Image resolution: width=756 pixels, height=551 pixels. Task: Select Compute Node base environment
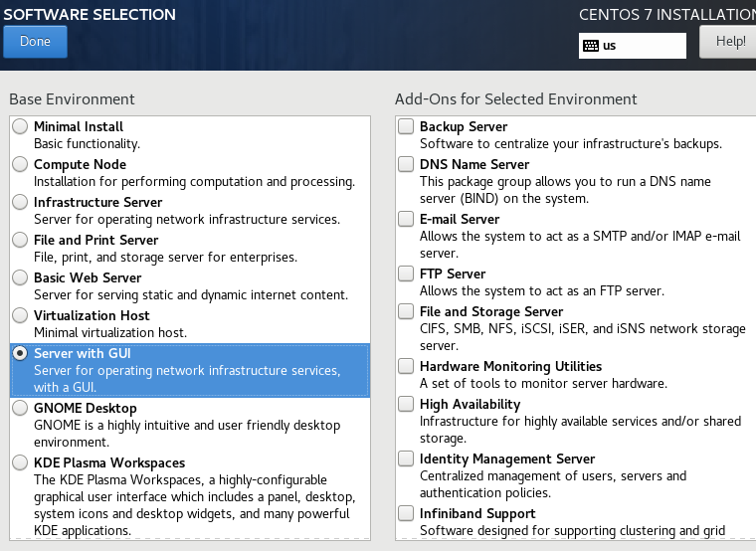click(20, 165)
